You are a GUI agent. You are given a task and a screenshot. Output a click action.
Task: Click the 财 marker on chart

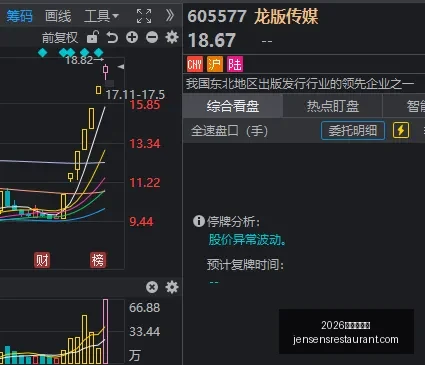(x=42, y=260)
